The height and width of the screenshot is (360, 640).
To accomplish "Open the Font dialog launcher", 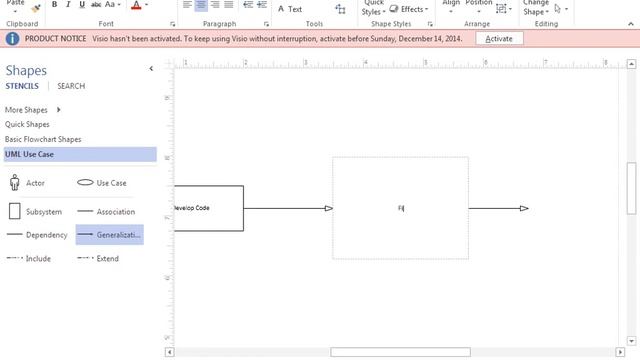I will [x=173, y=24].
